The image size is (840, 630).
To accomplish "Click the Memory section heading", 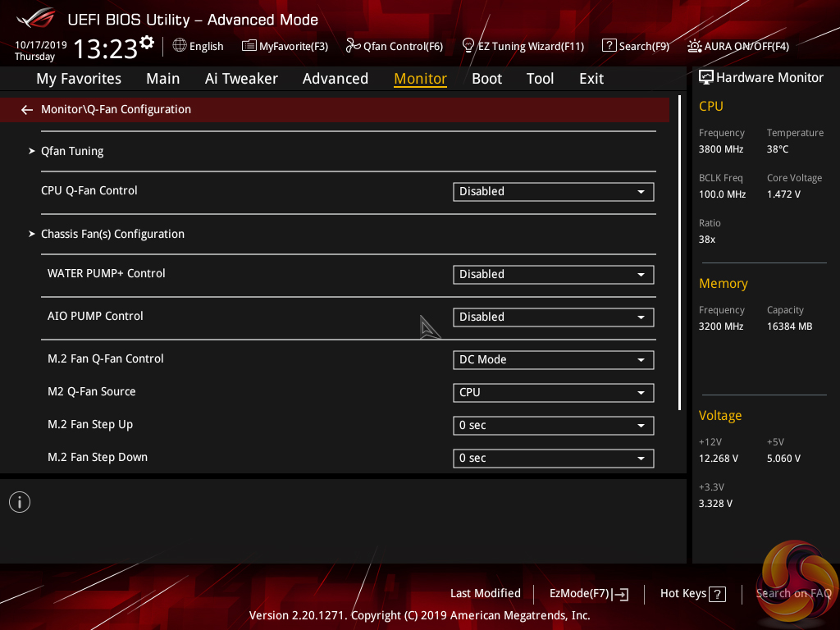I will tap(724, 284).
